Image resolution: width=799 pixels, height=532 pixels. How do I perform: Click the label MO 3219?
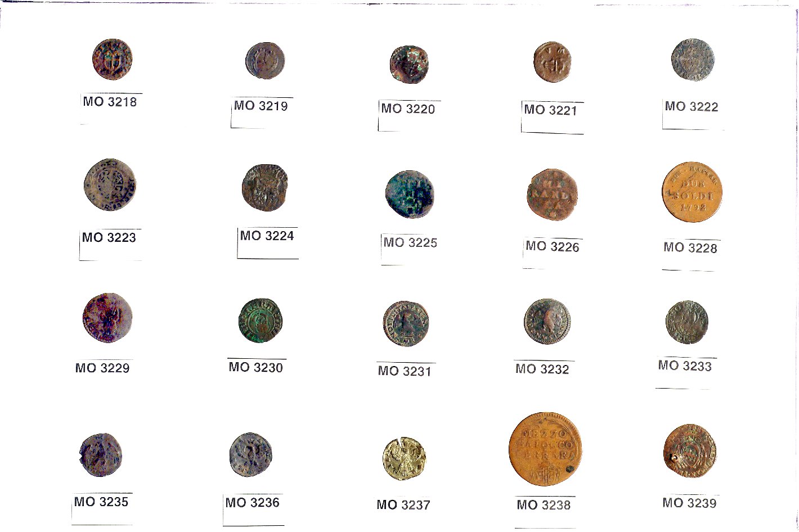pyautogui.click(x=261, y=106)
